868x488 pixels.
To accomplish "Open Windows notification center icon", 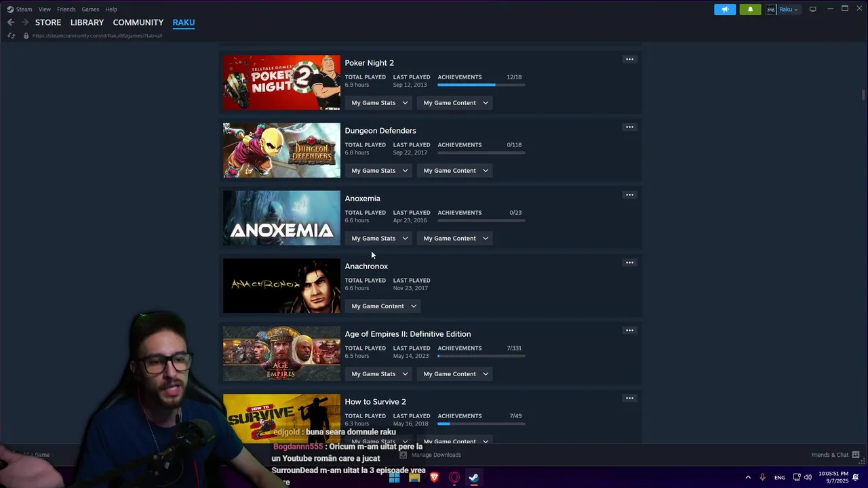I will (x=856, y=477).
